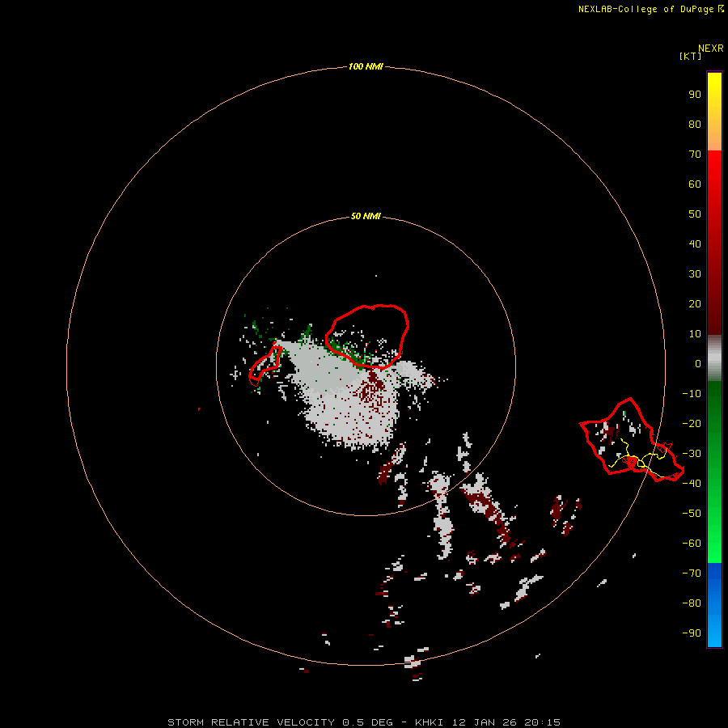Click the -90 value on the velocity scale
This screenshot has height=728, width=728.
point(692,633)
